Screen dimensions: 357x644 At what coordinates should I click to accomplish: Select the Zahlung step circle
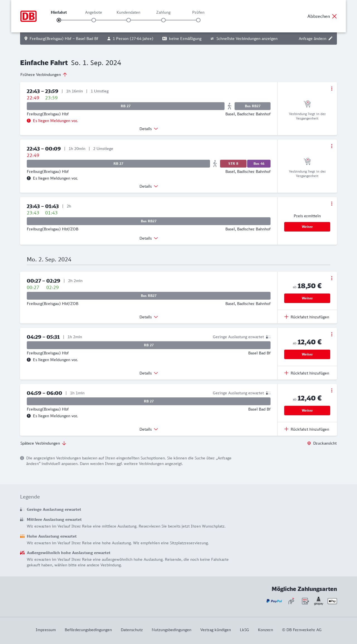point(163,20)
